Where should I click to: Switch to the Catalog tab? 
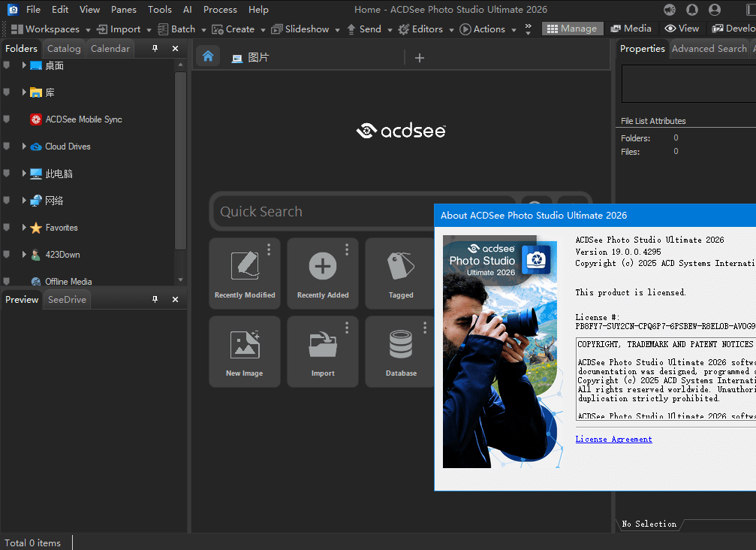tap(64, 49)
